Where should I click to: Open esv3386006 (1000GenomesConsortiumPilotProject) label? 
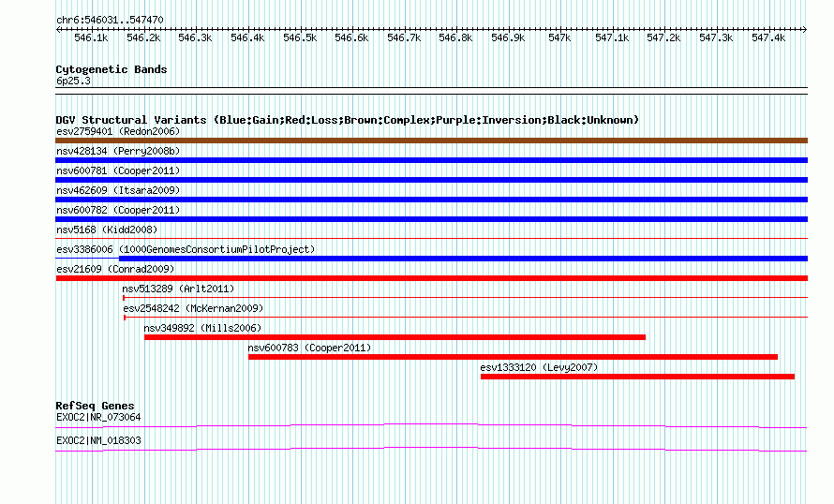[x=186, y=250]
